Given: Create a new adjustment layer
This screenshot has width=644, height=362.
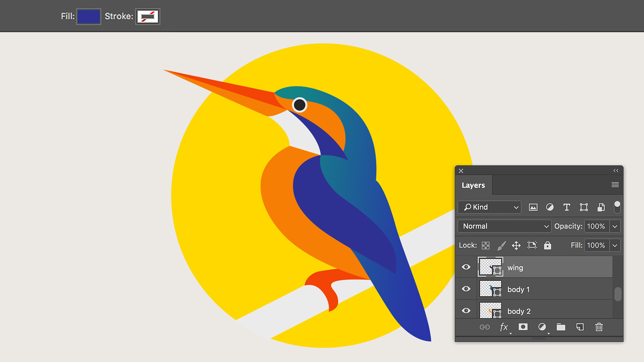Looking at the screenshot, I should [542, 327].
